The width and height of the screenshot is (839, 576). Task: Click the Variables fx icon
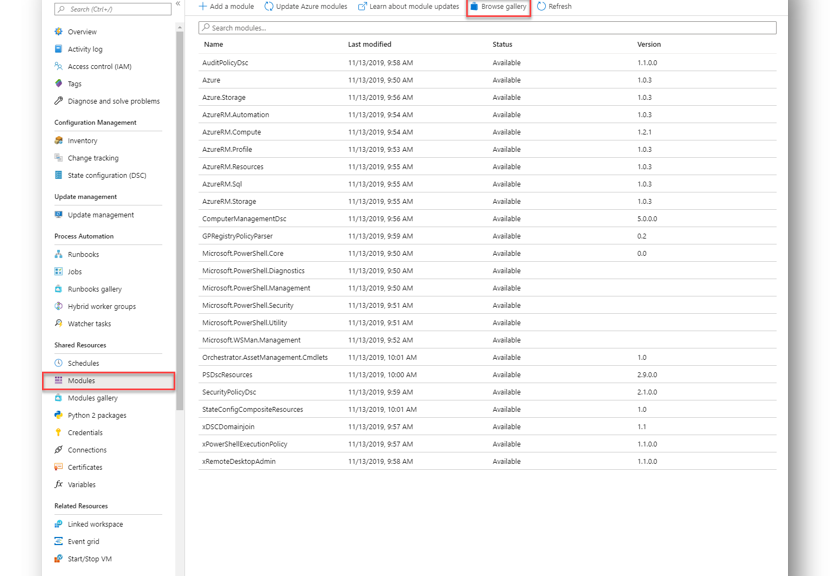[58, 484]
